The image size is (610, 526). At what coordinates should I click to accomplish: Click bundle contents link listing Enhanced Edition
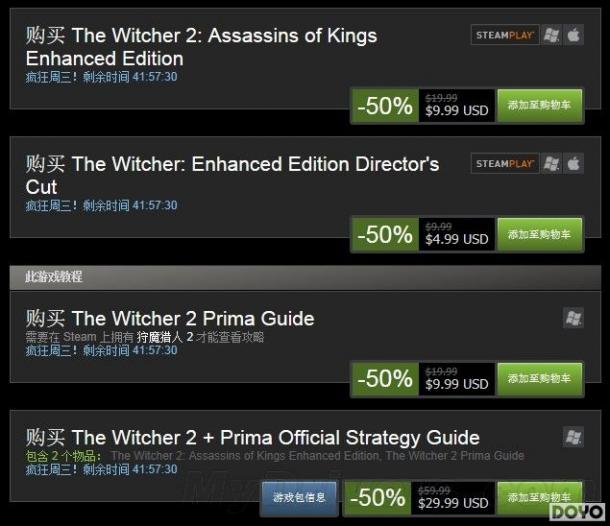pyautogui.click(x=317, y=456)
